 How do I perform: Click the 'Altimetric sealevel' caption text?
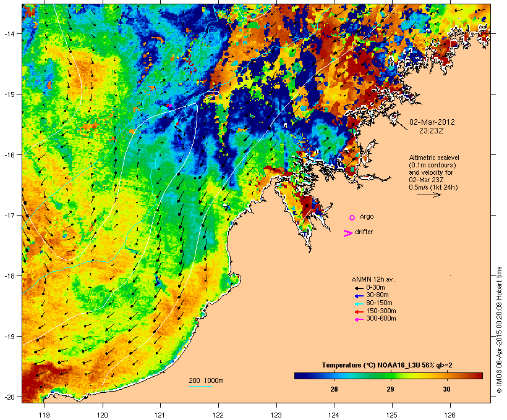434,157
